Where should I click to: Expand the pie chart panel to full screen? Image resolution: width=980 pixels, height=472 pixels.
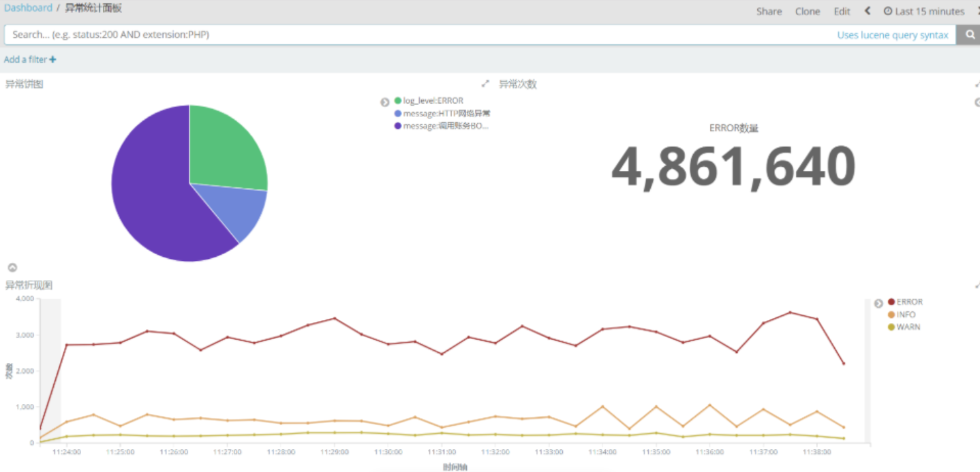pyautogui.click(x=485, y=84)
